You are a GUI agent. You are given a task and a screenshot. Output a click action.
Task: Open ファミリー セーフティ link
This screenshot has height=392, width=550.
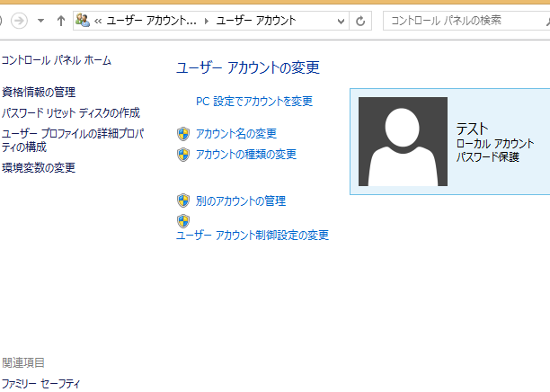(40, 383)
